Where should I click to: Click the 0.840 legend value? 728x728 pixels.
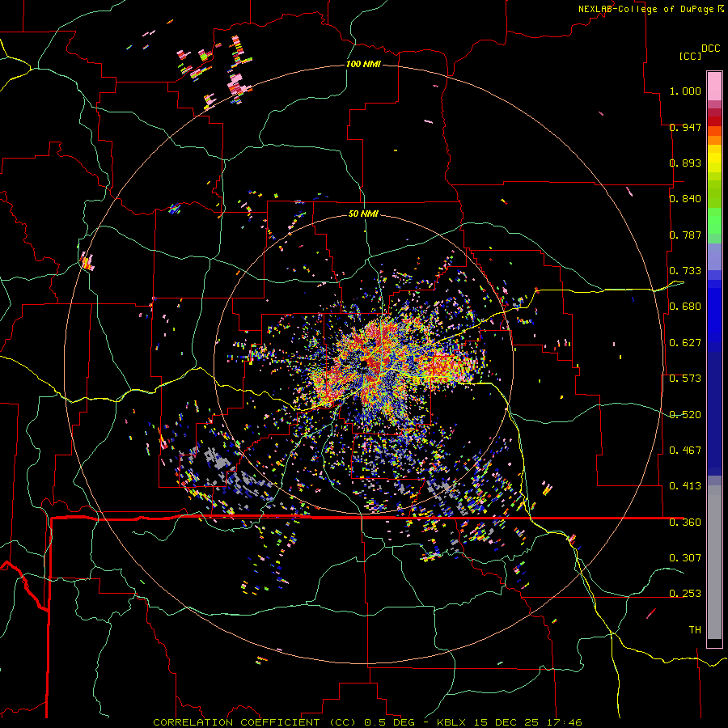[x=685, y=199]
